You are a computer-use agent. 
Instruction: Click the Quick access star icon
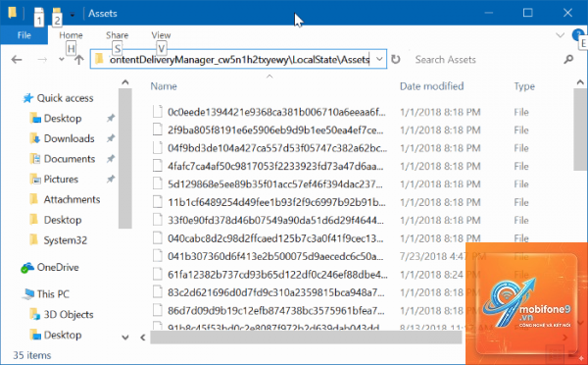28,98
